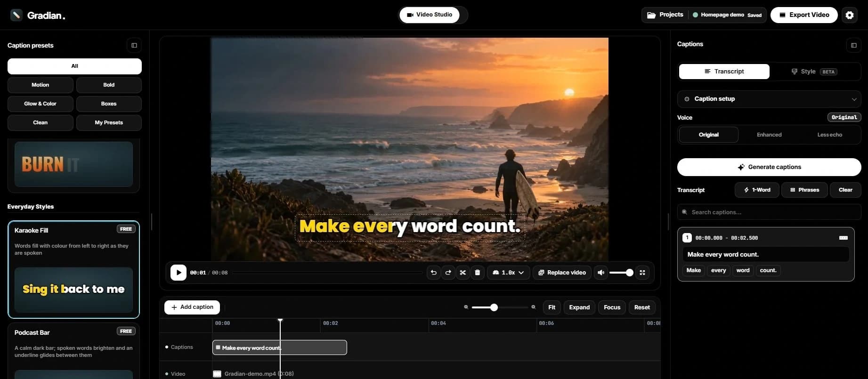
Task: Click the Fit timeline button
Action: point(552,307)
